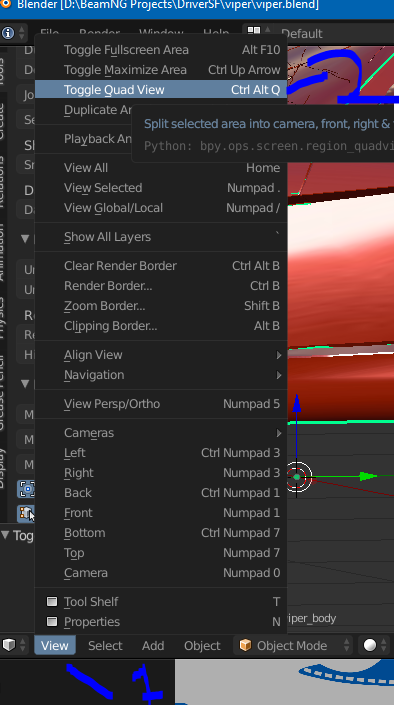This screenshot has width=399, height=705.
Task: Open the Add menu in header
Action: (x=153, y=646)
